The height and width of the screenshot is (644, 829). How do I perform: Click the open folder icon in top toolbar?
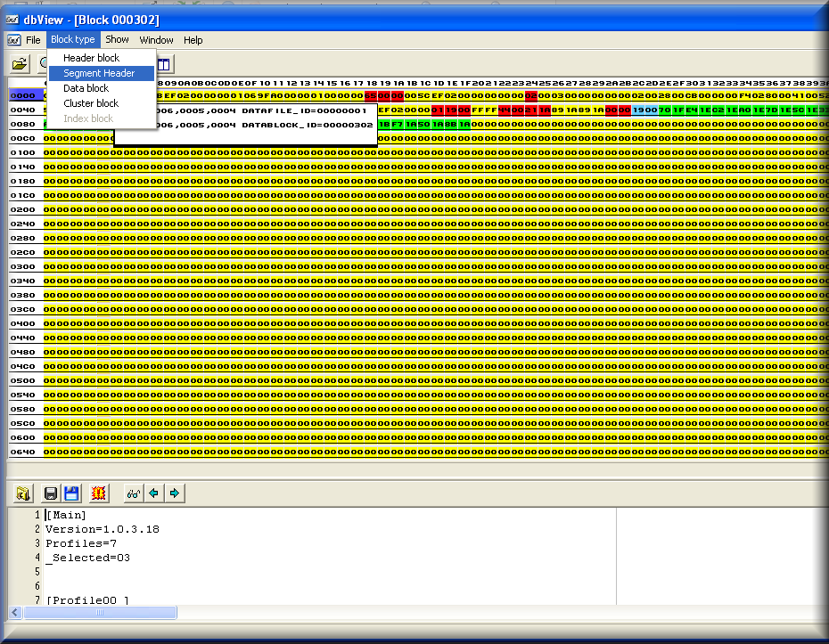tap(20, 63)
